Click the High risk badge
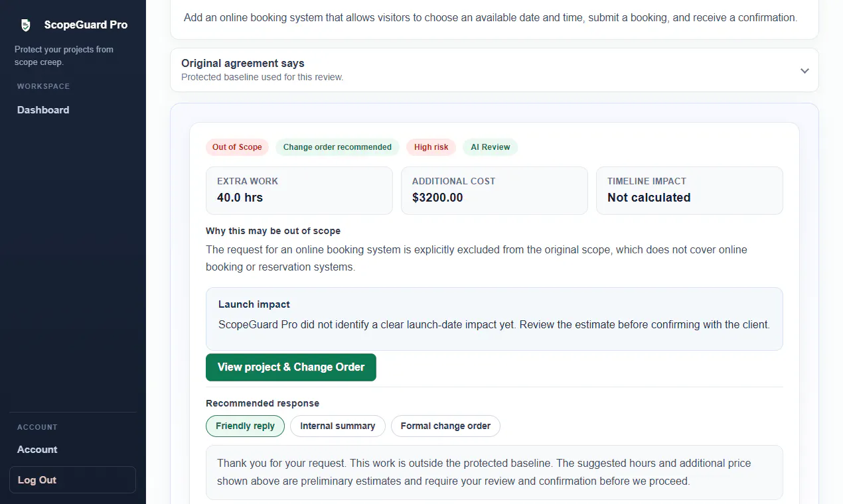Image resolution: width=843 pixels, height=504 pixels. [431, 147]
